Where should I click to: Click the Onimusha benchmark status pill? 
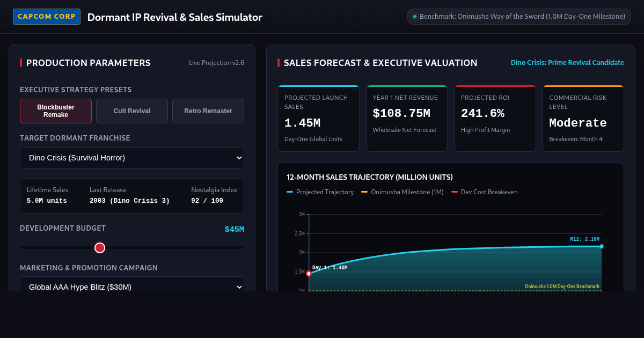click(x=519, y=17)
